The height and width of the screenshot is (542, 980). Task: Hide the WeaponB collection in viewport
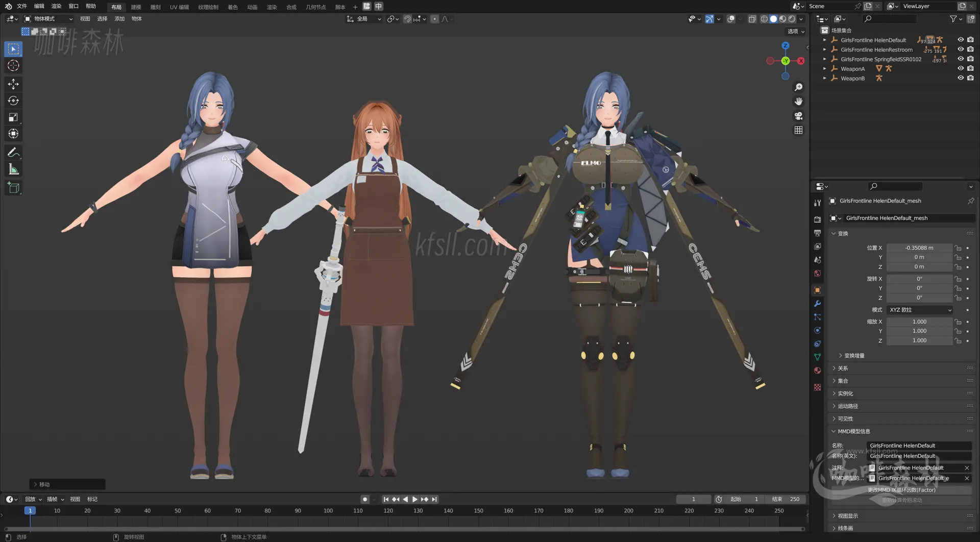[x=961, y=78]
